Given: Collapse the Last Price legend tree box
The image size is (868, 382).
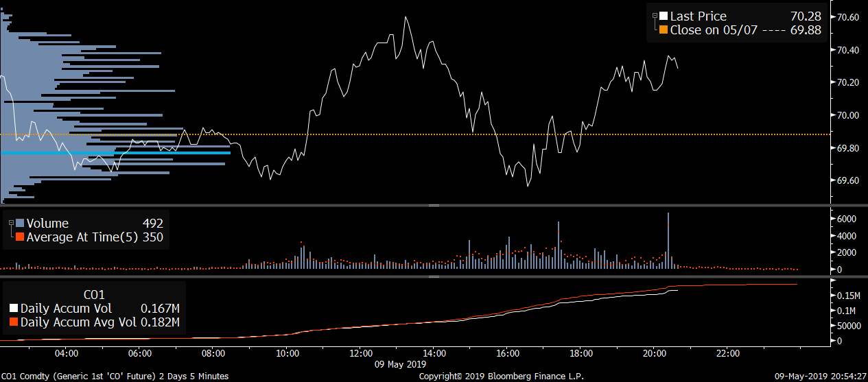Looking at the screenshot, I should coord(655,15).
